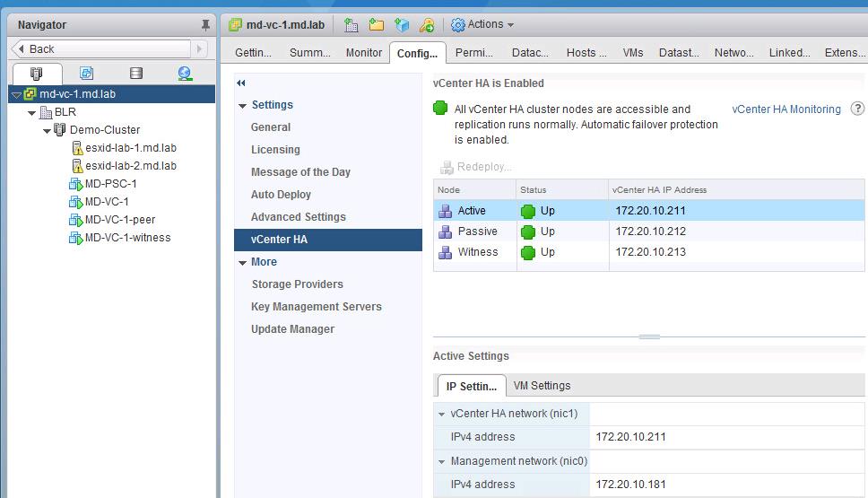This screenshot has width=868, height=498.
Task: Collapse vCenter HA network (nic1) section
Action: click(x=442, y=414)
